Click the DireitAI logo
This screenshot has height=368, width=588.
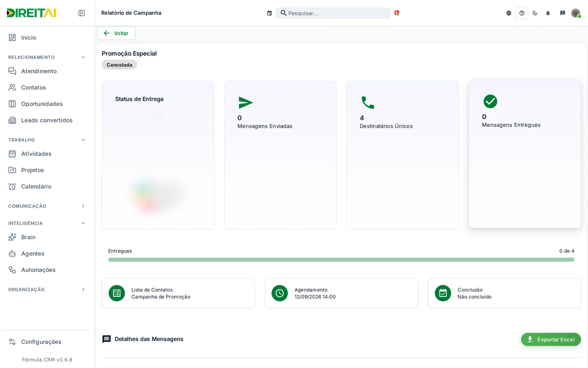tap(31, 13)
